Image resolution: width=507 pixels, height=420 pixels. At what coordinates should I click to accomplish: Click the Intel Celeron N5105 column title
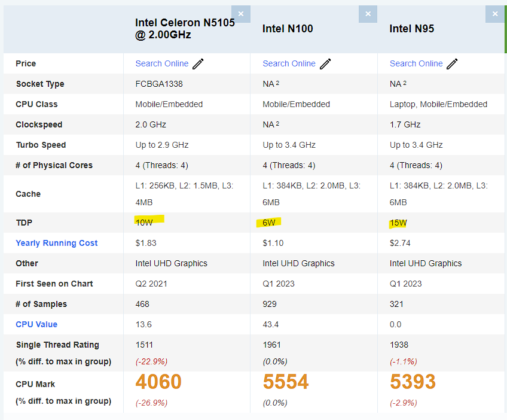coord(185,29)
